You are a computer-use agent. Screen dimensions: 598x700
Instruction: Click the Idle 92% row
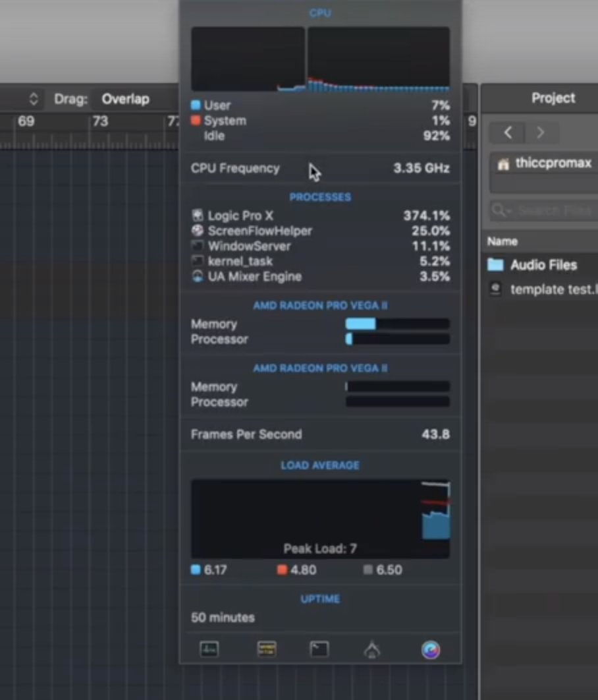(x=320, y=136)
